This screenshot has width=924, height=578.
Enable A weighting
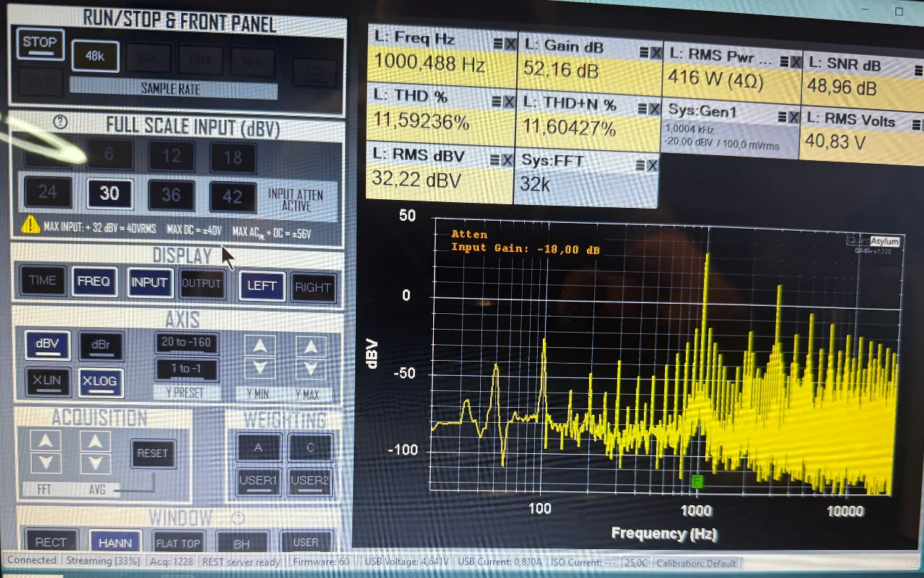(x=258, y=447)
